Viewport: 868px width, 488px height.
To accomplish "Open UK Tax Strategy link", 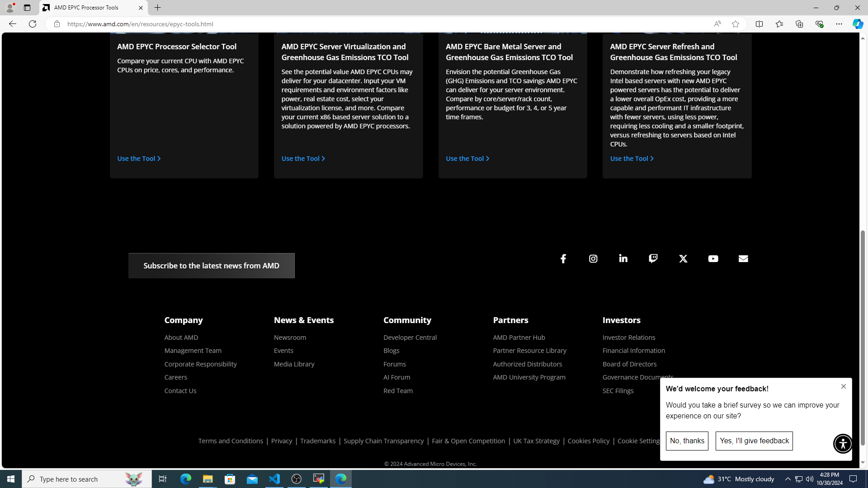I will pyautogui.click(x=536, y=441).
